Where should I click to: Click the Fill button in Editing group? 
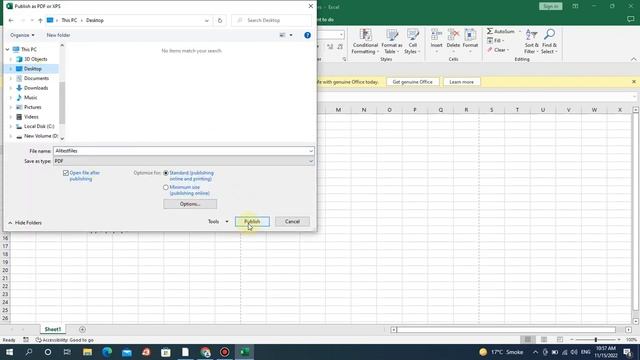(x=496, y=40)
